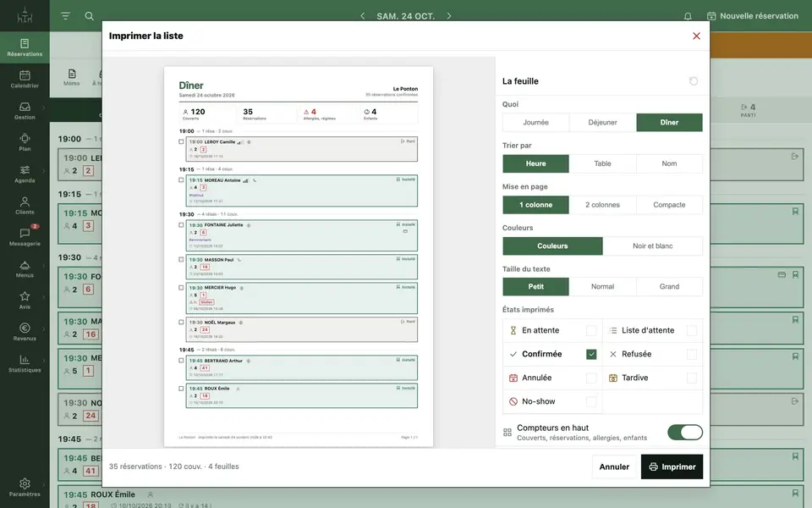Click the filter icon in top bar
This screenshot has height=508, width=812.
coord(65,16)
